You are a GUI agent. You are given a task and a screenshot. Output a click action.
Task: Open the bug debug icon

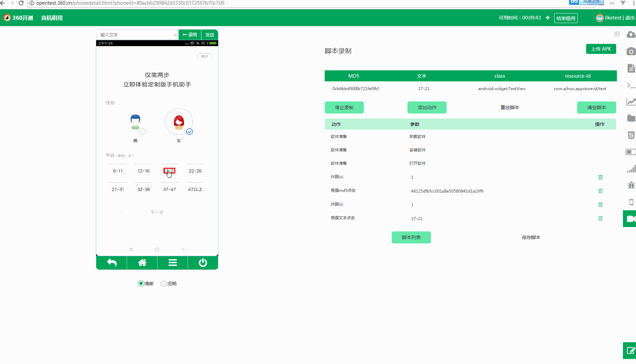[631, 185]
